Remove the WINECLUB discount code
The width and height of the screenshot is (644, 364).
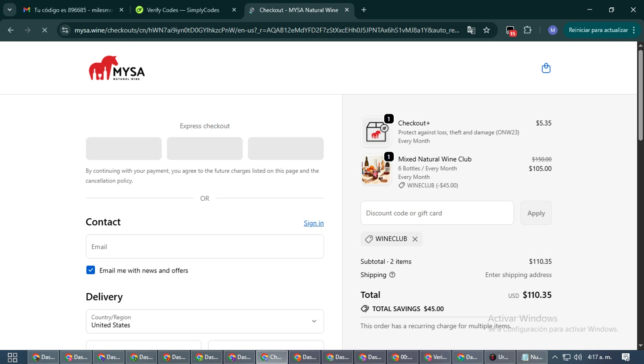tap(415, 239)
